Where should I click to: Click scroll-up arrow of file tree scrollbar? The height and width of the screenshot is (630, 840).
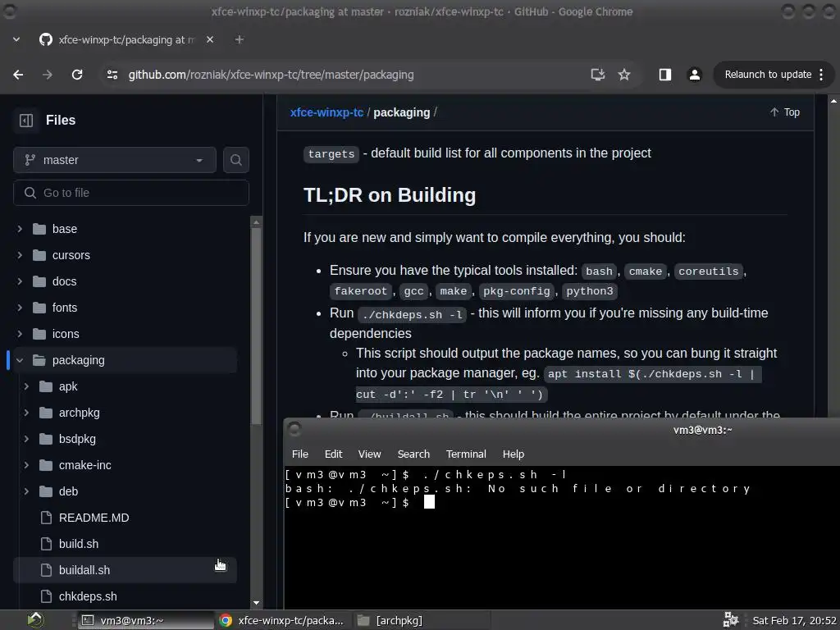coord(256,221)
